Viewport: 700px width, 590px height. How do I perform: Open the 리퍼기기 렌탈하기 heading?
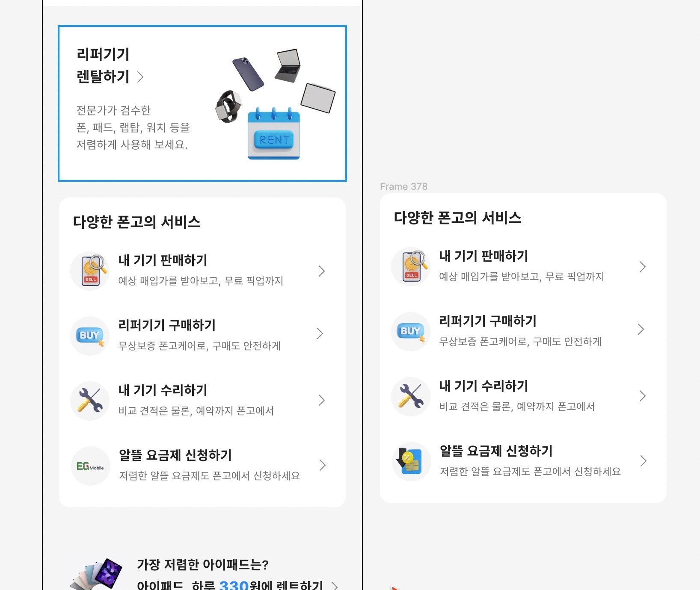tap(103, 65)
